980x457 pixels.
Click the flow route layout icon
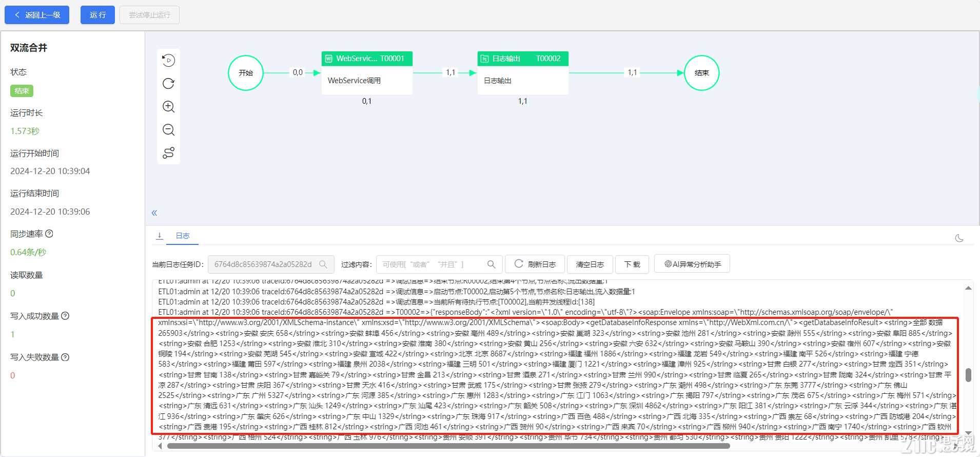tap(168, 153)
